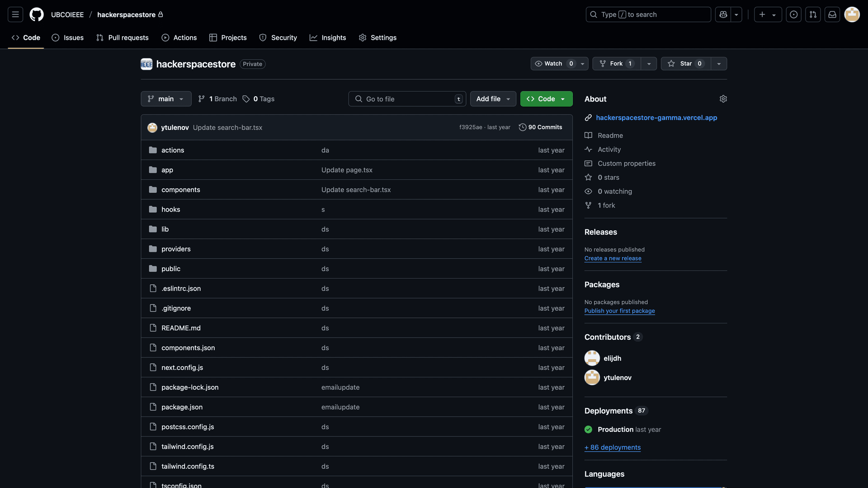Open the repository Settings tab
Screen dimensions: 868x488
tap(377, 38)
